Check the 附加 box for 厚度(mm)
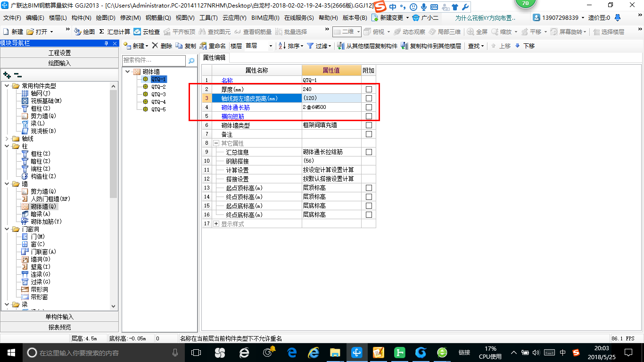The width and height of the screenshot is (644, 362). coord(369,89)
